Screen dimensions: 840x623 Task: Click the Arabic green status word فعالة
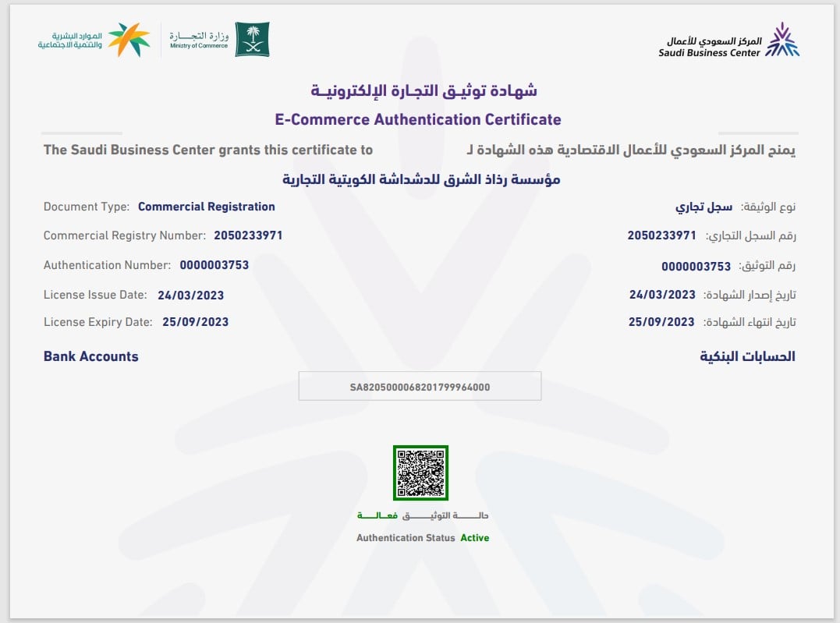pos(377,515)
